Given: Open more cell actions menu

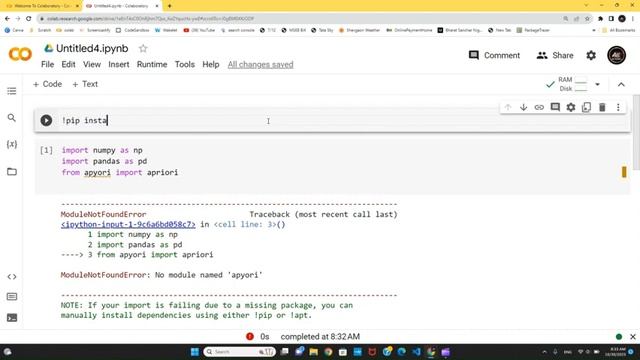Looking at the screenshot, I should click(x=618, y=107).
